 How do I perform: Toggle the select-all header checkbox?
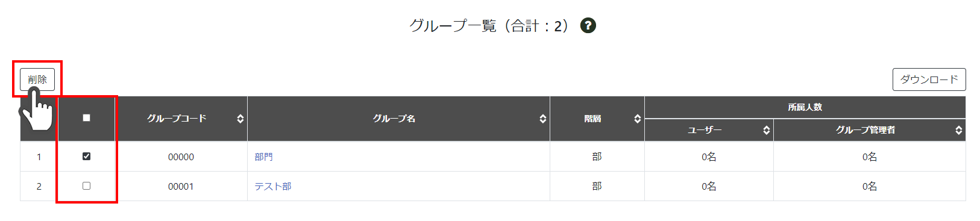pyautogui.click(x=86, y=117)
